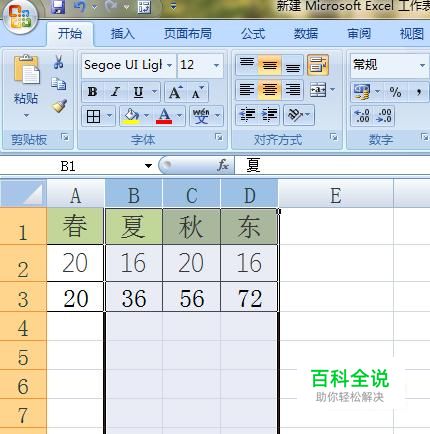Image resolution: width=430 pixels, height=434 pixels.
Task: Expand fill color palette arrow
Action: [x=147, y=116]
